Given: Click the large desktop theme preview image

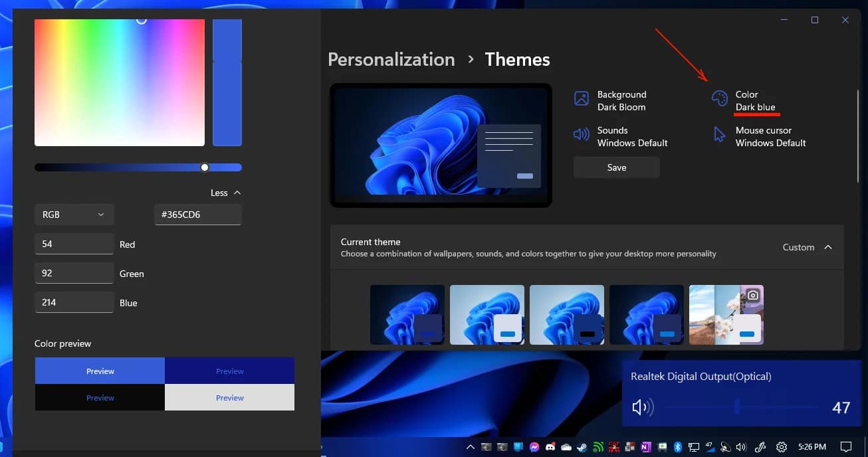Looking at the screenshot, I should tap(441, 145).
